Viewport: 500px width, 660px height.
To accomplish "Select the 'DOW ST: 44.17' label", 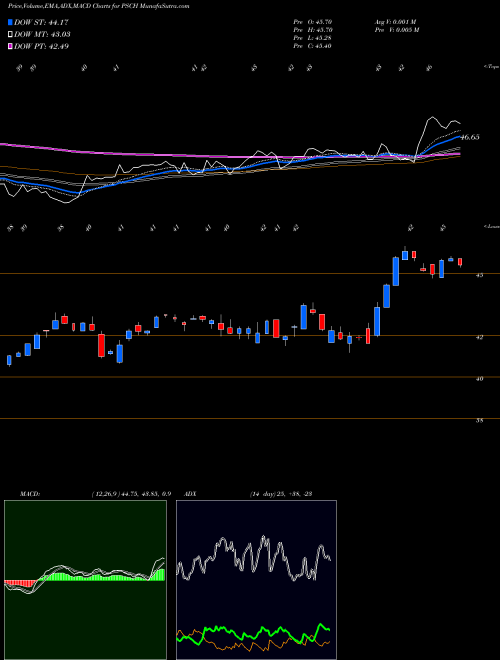I will click(41, 22).
